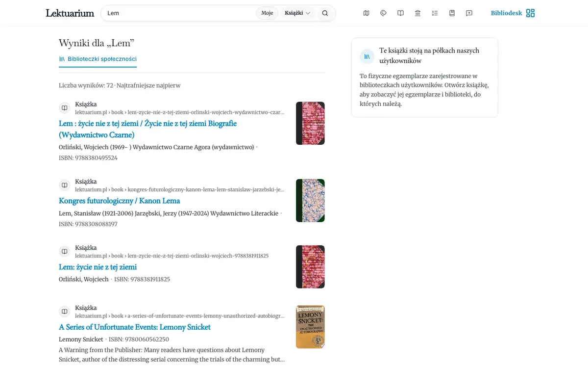Click the cover thumbnail beside ISBN 9788381911825
588x368 pixels.
310,267
